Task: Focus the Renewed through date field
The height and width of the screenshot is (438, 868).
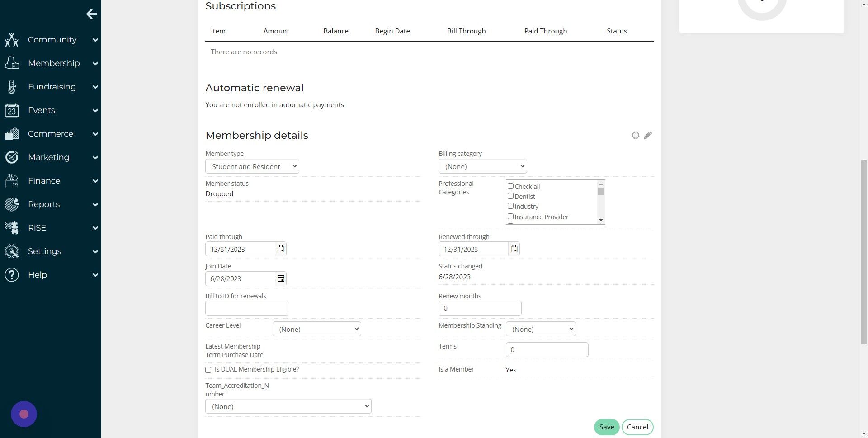Action: pyautogui.click(x=474, y=249)
